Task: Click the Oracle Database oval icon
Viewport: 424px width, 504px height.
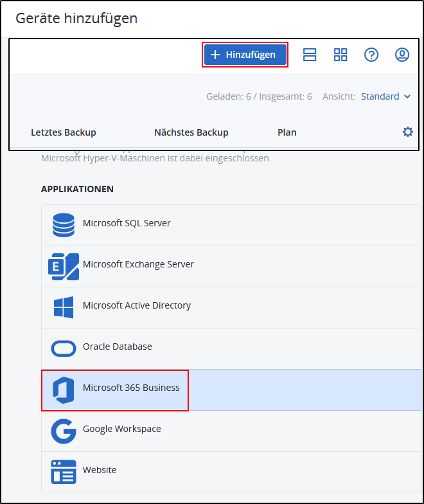Action: [x=64, y=348]
